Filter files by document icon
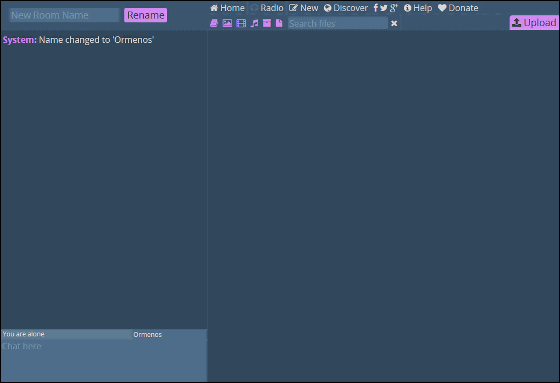This screenshot has width=560, height=383. [279, 23]
